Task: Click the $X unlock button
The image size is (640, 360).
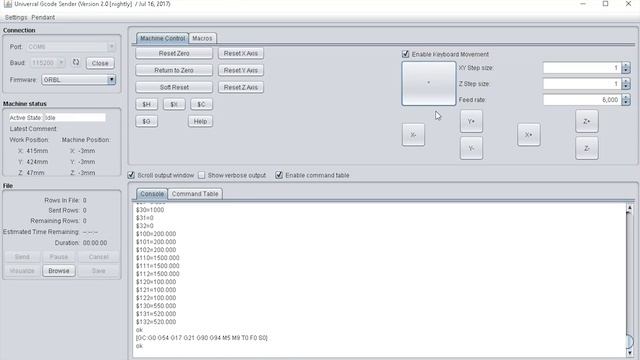Action: 174,104
